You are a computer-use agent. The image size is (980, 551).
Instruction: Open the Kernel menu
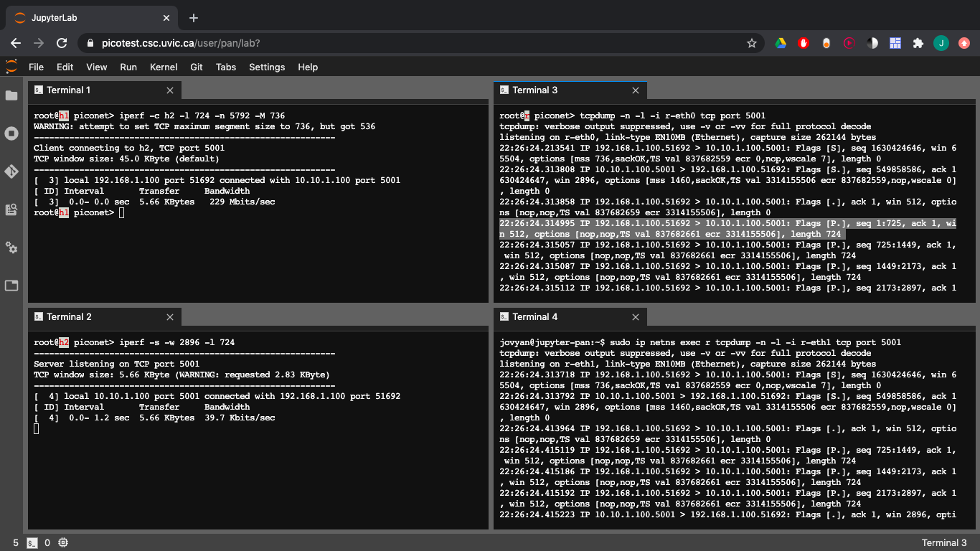click(164, 67)
